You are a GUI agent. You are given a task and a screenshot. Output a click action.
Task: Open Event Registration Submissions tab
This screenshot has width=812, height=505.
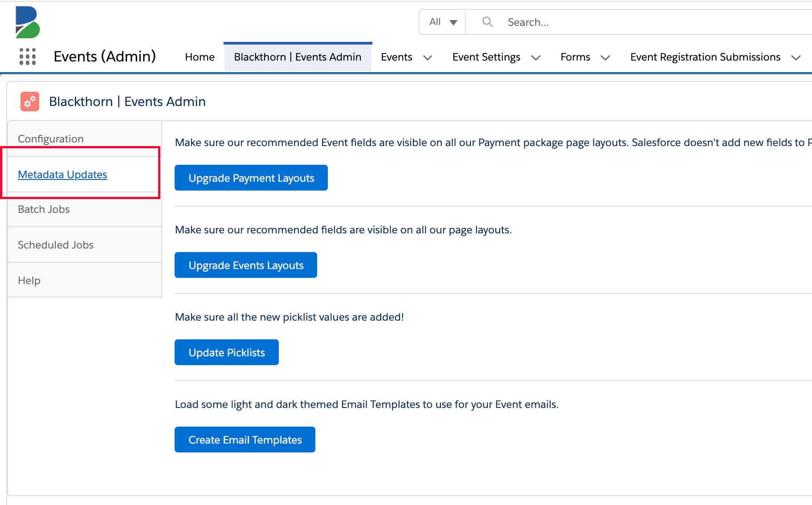(x=705, y=57)
